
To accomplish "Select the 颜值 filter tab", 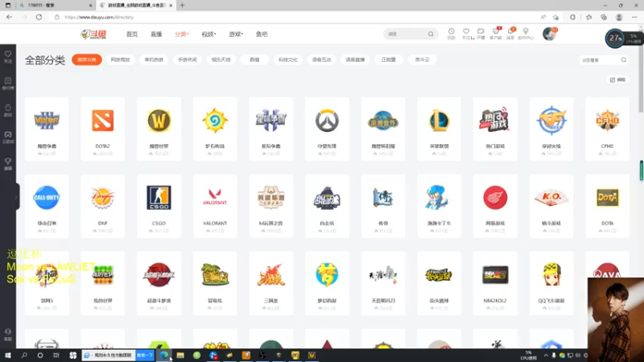I will click(x=254, y=60).
